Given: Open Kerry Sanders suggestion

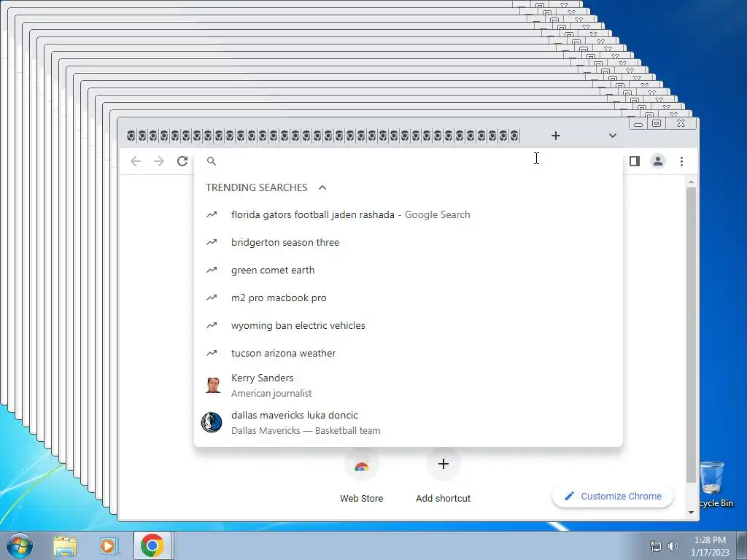Looking at the screenshot, I should tap(409, 385).
